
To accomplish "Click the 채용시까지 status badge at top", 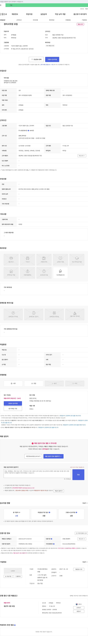I will coord(80,24).
